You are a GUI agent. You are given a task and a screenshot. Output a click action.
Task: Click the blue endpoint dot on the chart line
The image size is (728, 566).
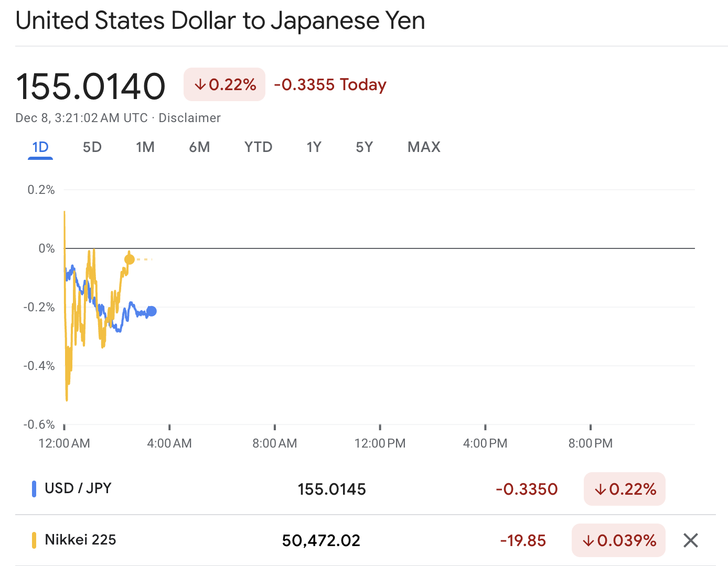(152, 311)
